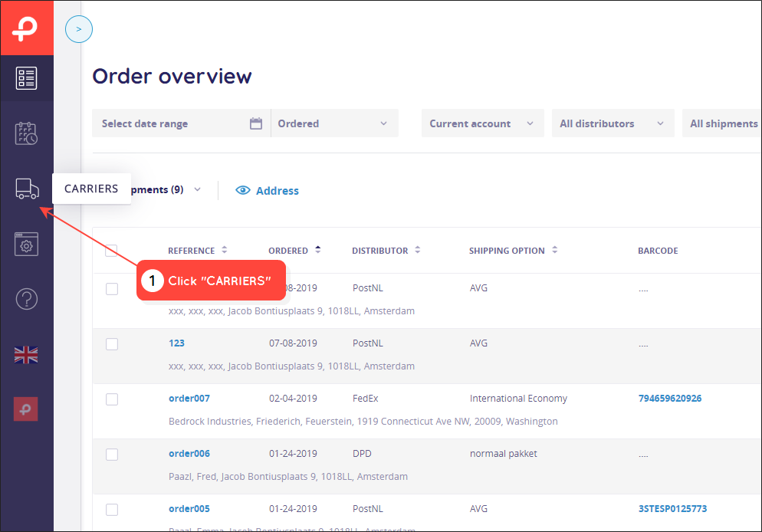Click the CARRIERS tooltip label
The height and width of the screenshot is (532, 762).
point(91,189)
